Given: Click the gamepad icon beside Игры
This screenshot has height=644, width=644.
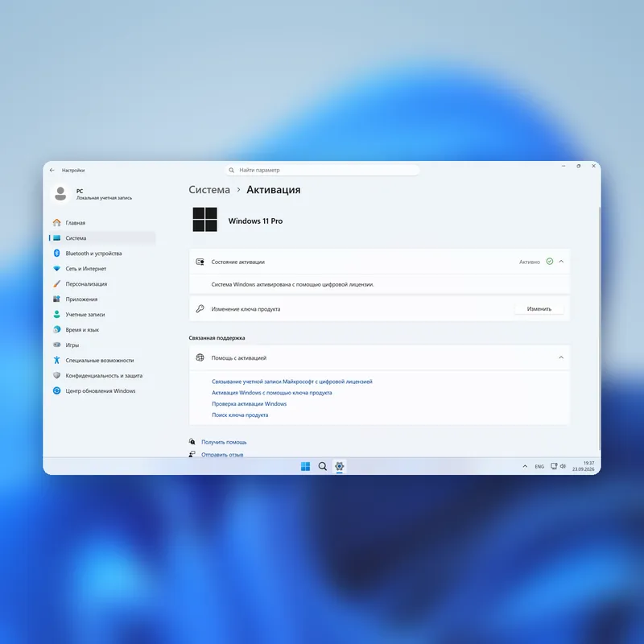Looking at the screenshot, I should point(56,345).
